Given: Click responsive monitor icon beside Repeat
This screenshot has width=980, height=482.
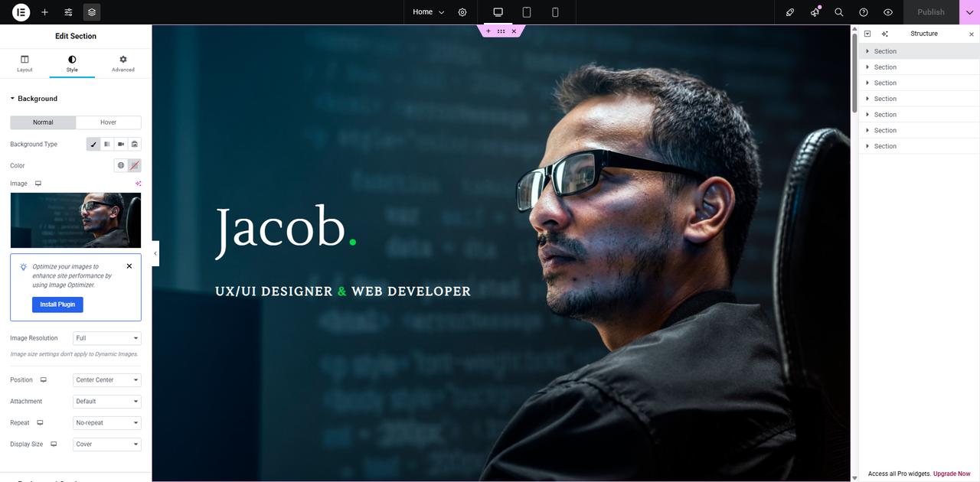Looking at the screenshot, I should tap(40, 422).
